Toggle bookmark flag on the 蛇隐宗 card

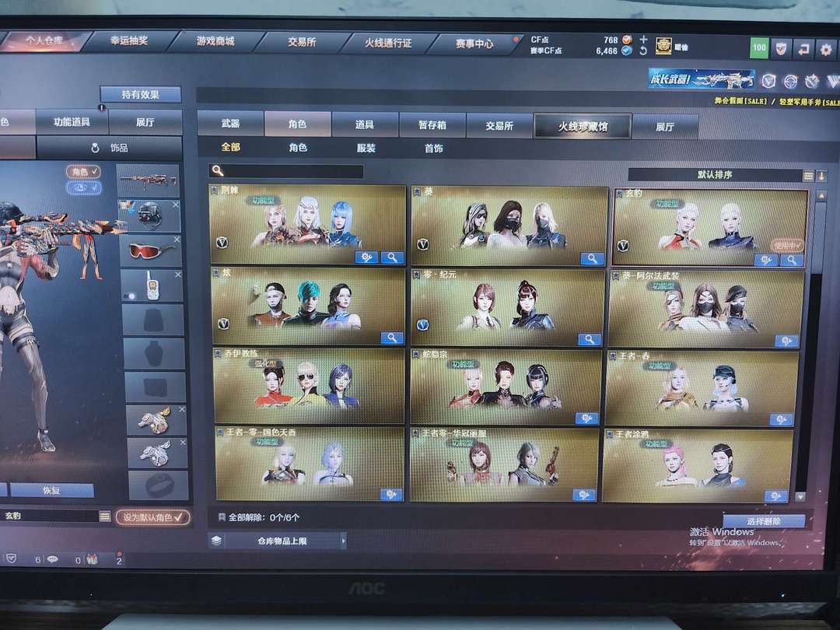(415, 354)
